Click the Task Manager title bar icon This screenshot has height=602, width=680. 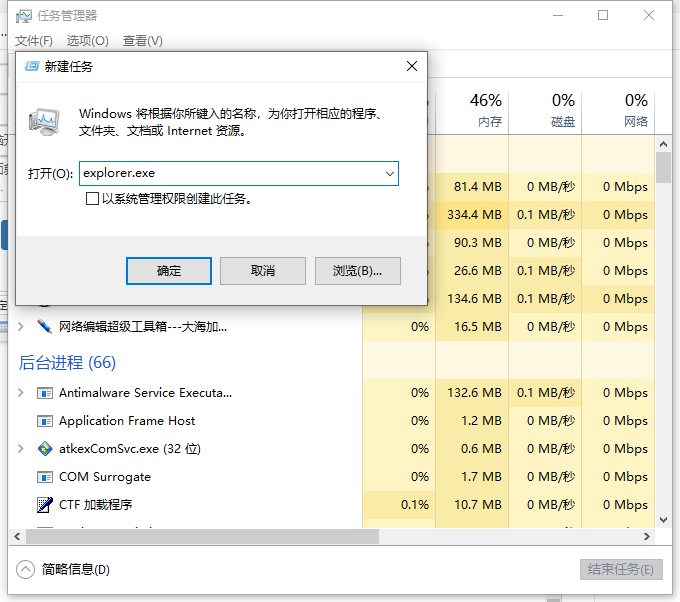pyautogui.click(x=24, y=16)
